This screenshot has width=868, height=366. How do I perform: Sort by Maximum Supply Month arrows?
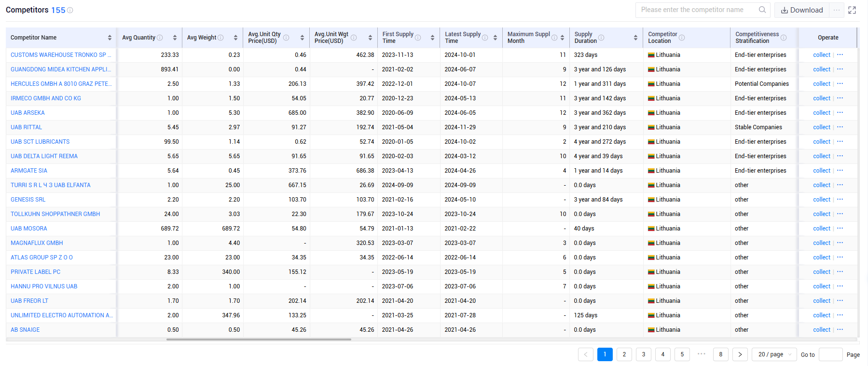(562, 38)
